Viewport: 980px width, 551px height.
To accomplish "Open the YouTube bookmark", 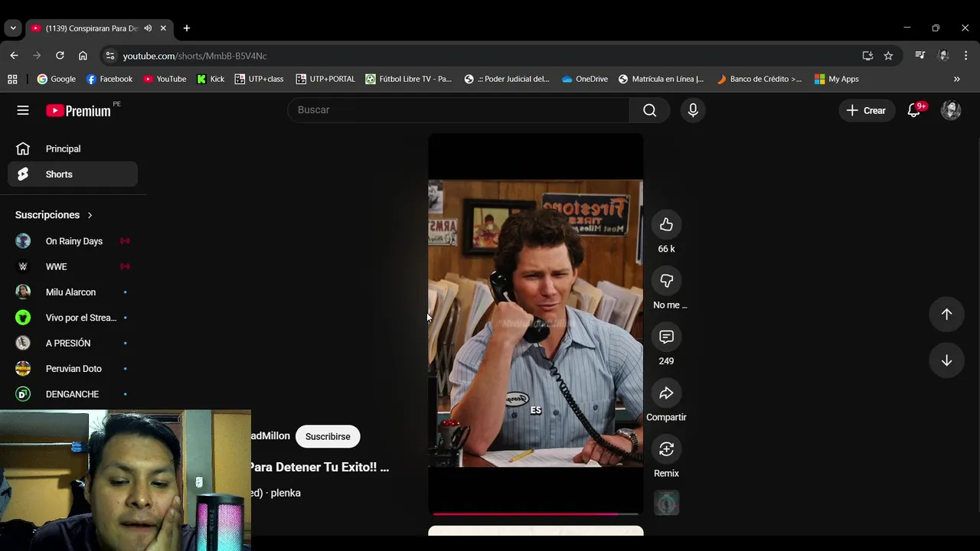I will (x=165, y=79).
